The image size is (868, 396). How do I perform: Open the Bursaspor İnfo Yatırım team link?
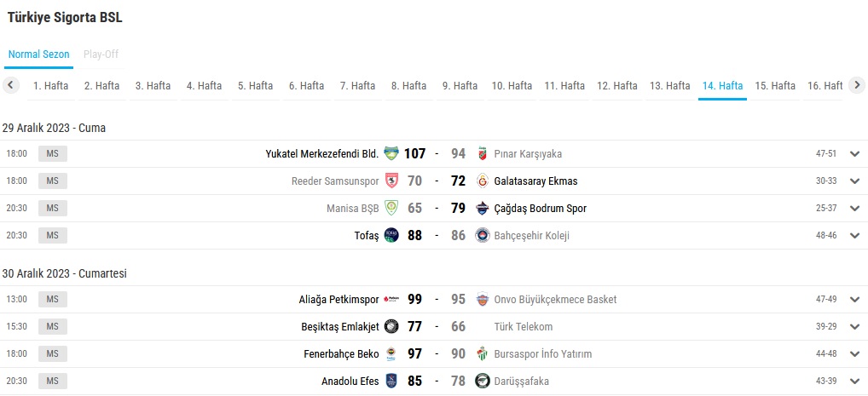coord(542,353)
